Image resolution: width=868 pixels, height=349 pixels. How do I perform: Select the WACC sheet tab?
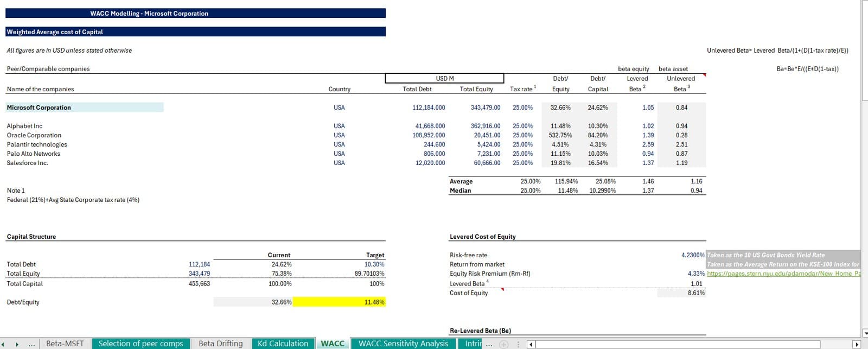pos(333,344)
